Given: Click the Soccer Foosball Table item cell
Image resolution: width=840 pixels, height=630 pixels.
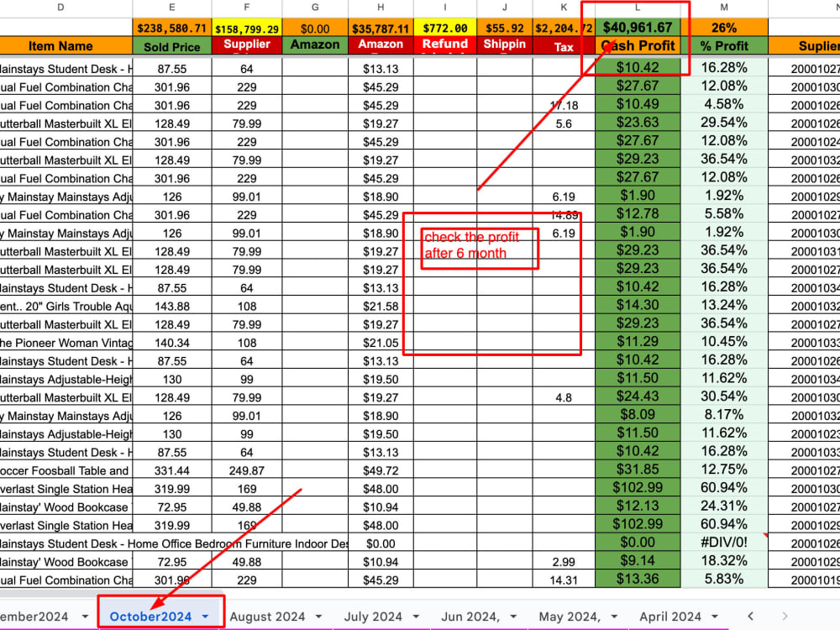Looking at the screenshot, I should coord(66,470).
